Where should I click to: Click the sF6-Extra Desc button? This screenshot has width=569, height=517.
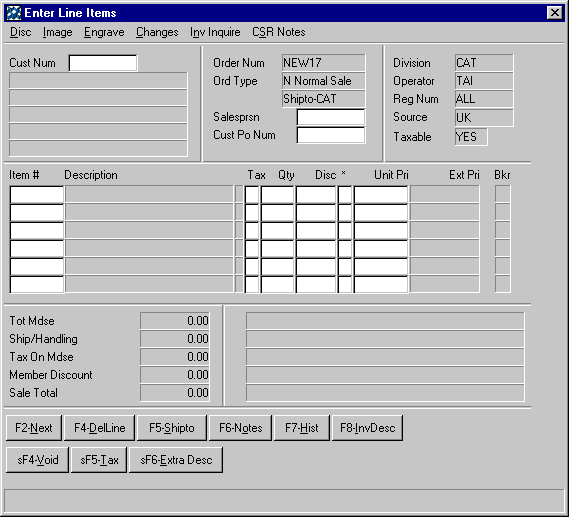click(176, 460)
